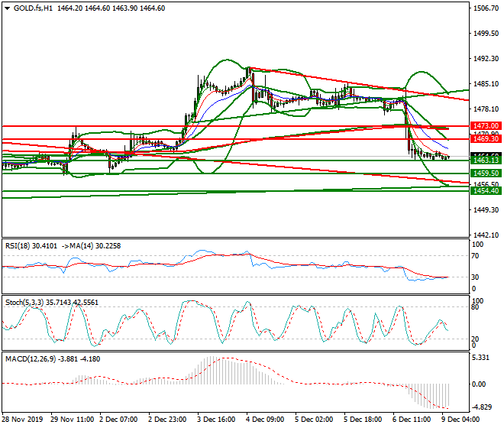Click the 1478.10 price scale value

(486, 109)
